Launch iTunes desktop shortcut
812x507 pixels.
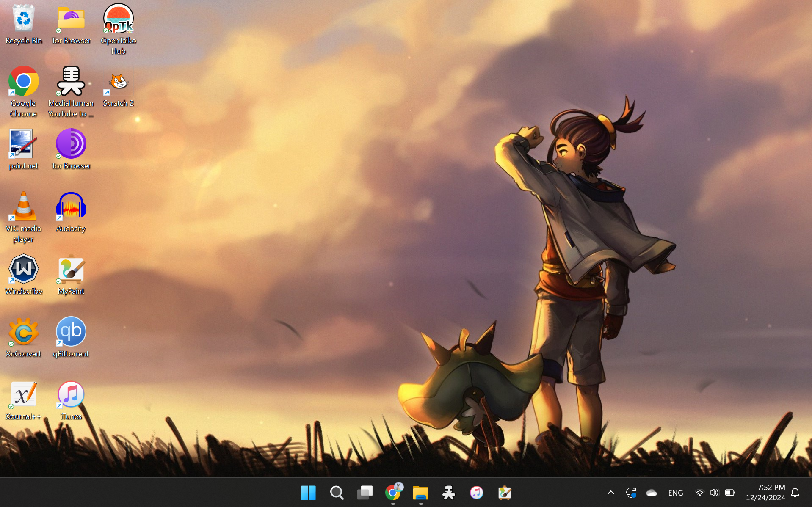click(71, 400)
